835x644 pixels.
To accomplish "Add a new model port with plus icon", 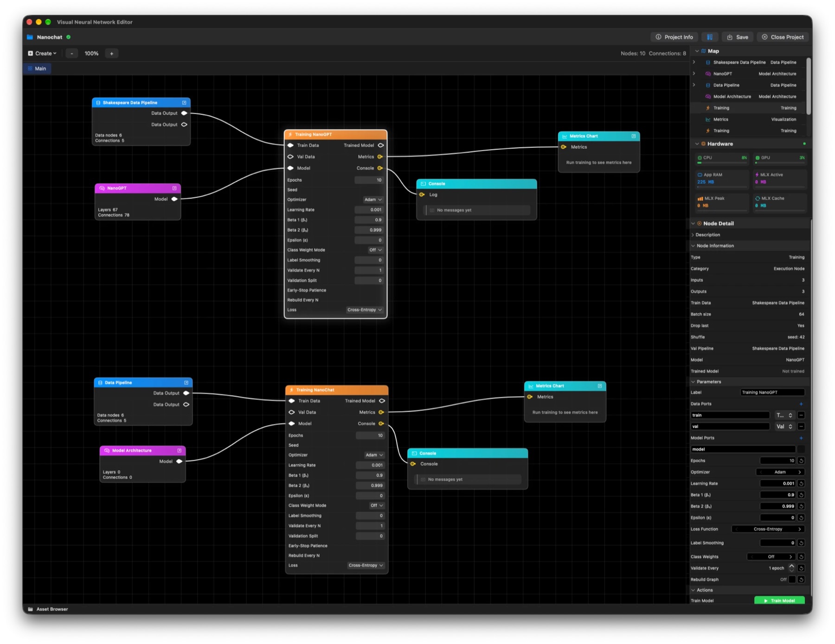I will (801, 438).
